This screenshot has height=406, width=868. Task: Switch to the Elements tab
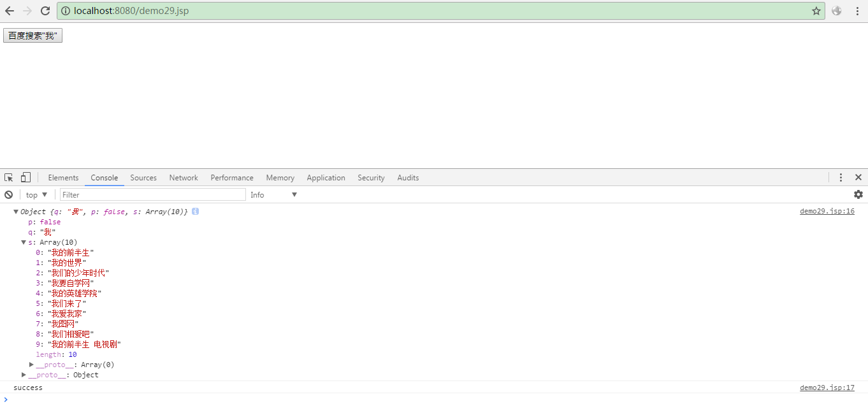coord(63,178)
